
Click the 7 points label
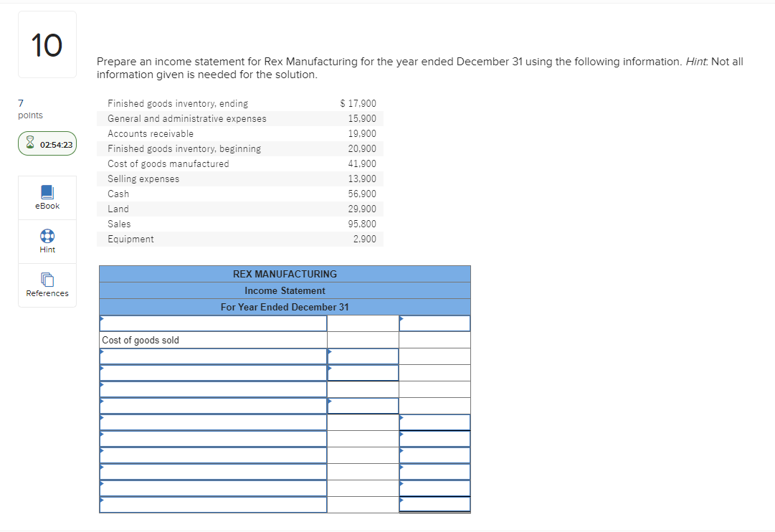[24, 109]
